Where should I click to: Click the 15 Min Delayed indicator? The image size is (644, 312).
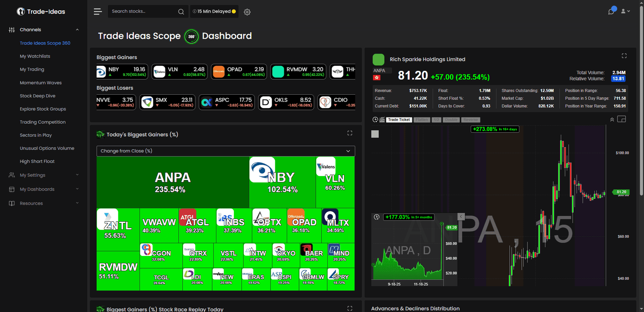(214, 11)
